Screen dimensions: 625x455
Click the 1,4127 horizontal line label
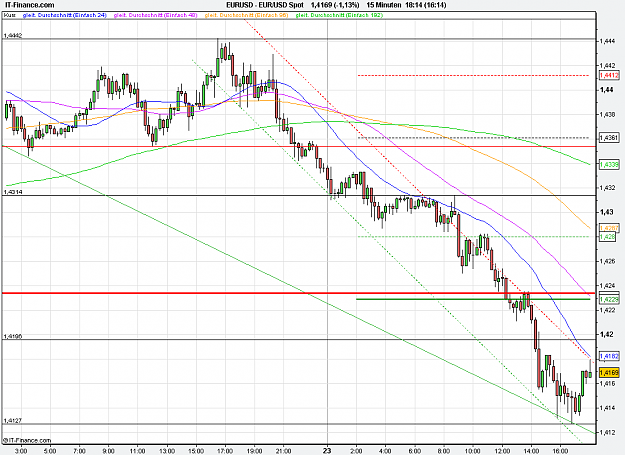[13, 421]
